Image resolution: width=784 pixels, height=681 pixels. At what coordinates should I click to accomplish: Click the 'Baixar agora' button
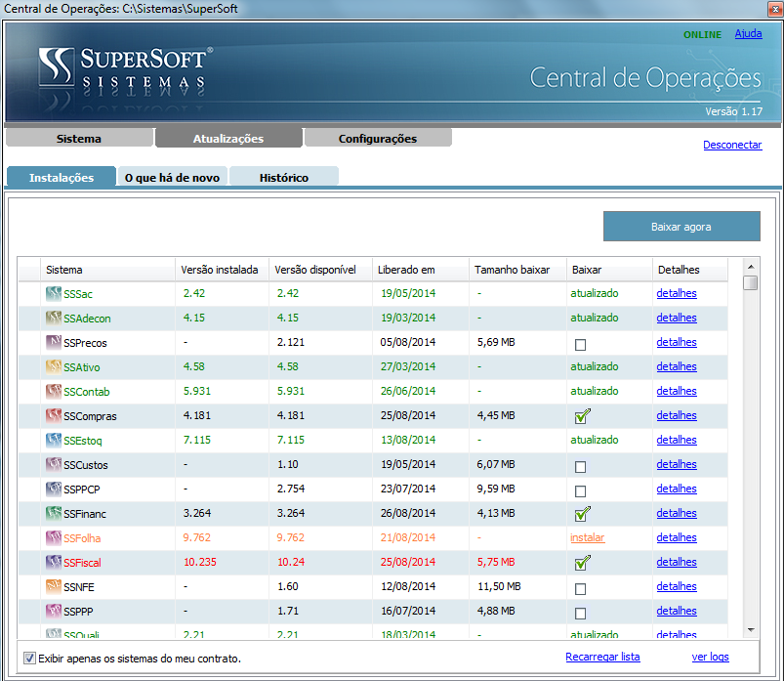(681, 226)
